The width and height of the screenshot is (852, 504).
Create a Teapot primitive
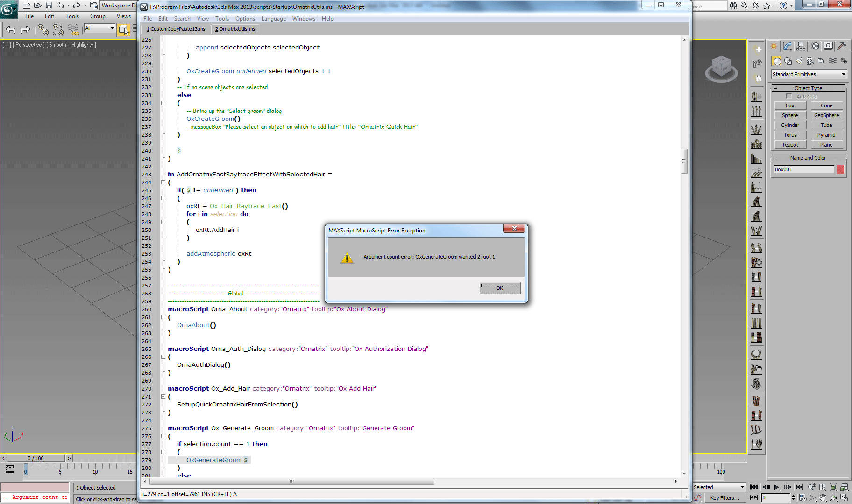click(790, 145)
